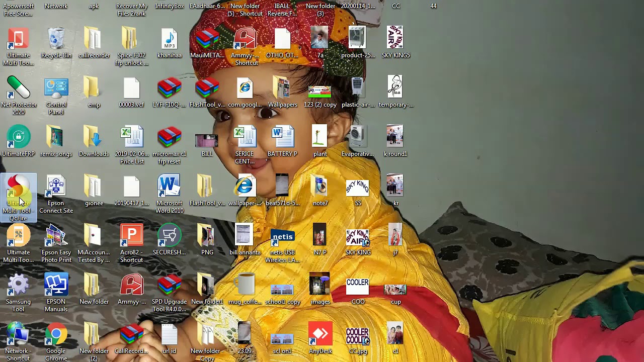This screenshot has width=644, height=362.
Task: Select the com.googl file icon
Action: [x=245, y=88]
